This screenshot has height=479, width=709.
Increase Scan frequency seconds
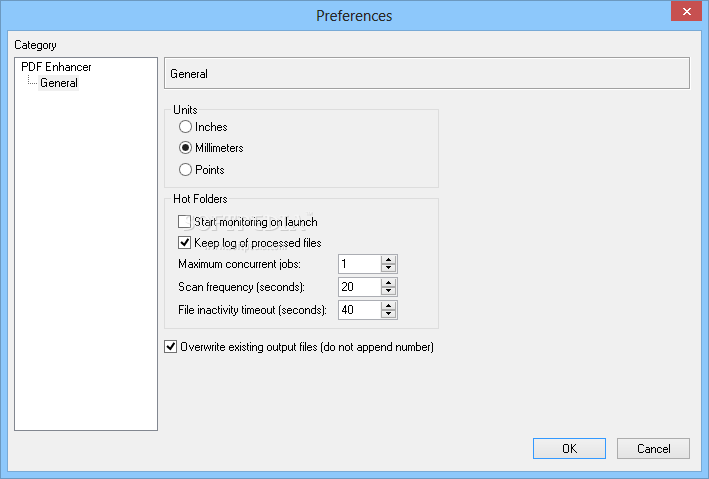[388, 283]
